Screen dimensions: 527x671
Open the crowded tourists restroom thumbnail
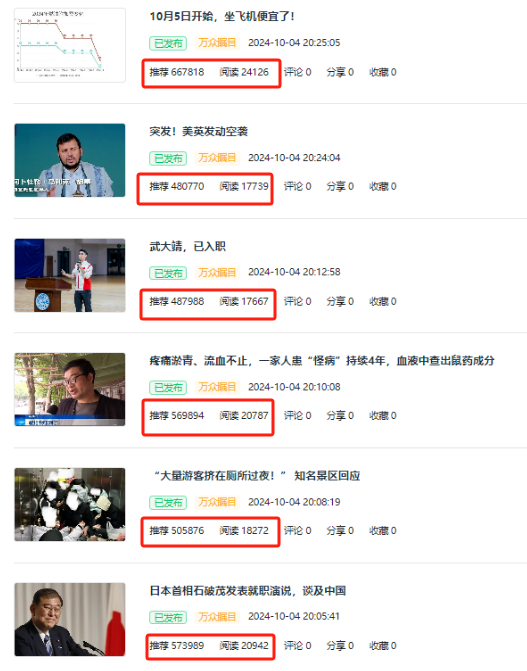click(70, 505)
